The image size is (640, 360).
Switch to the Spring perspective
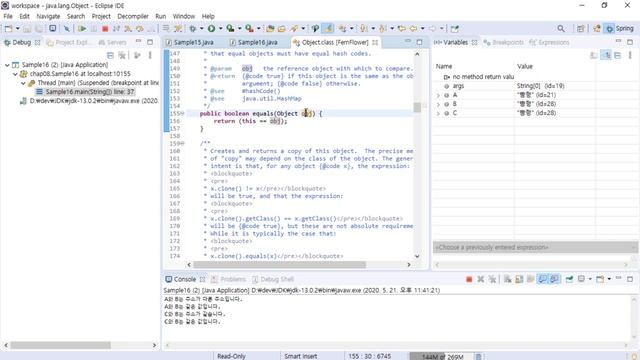point(620,29)
